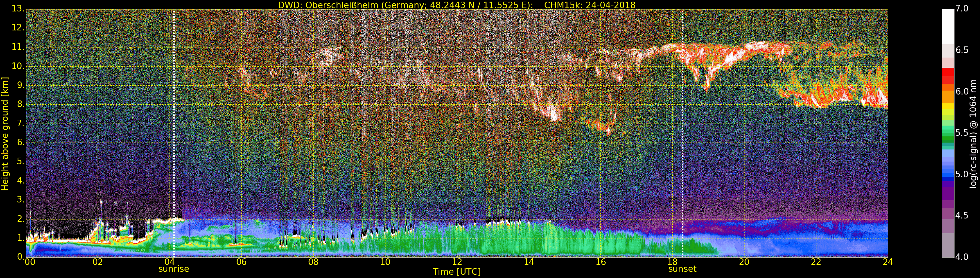Click the '1.' height tick label

coord(21,238)
